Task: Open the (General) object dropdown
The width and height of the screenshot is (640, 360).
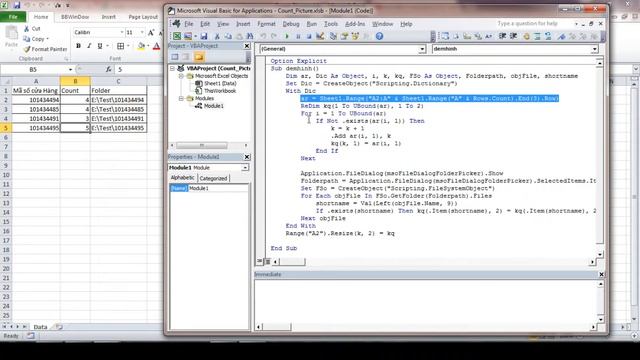Action: [422, 49]
